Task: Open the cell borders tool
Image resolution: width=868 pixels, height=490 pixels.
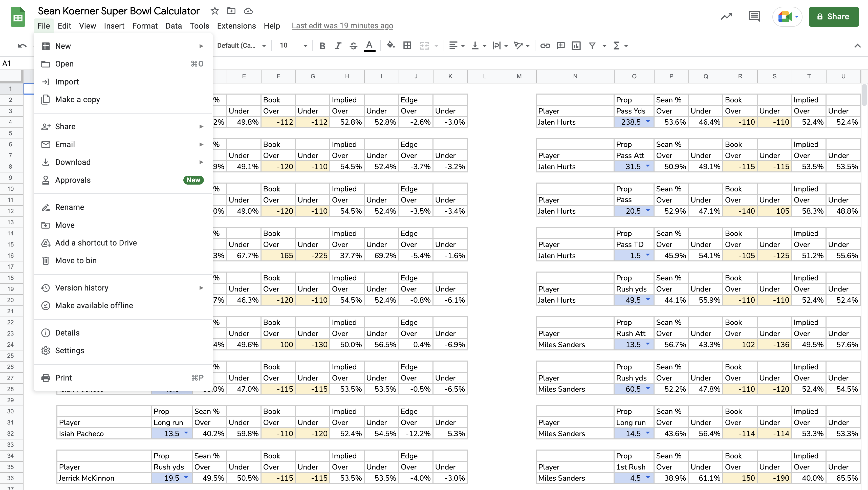Action: [407, 46]
